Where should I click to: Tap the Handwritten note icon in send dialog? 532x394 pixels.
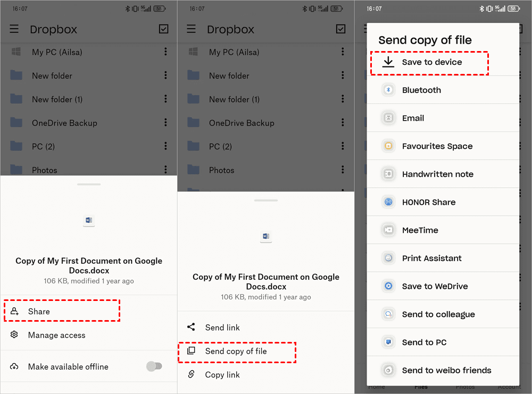pos(388,174)
